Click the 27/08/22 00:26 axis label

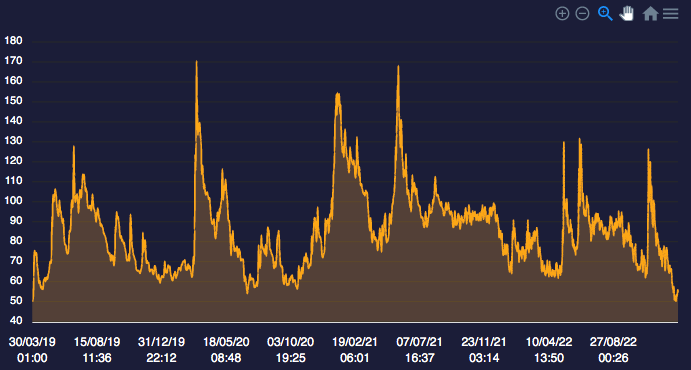tap(613, 350)
